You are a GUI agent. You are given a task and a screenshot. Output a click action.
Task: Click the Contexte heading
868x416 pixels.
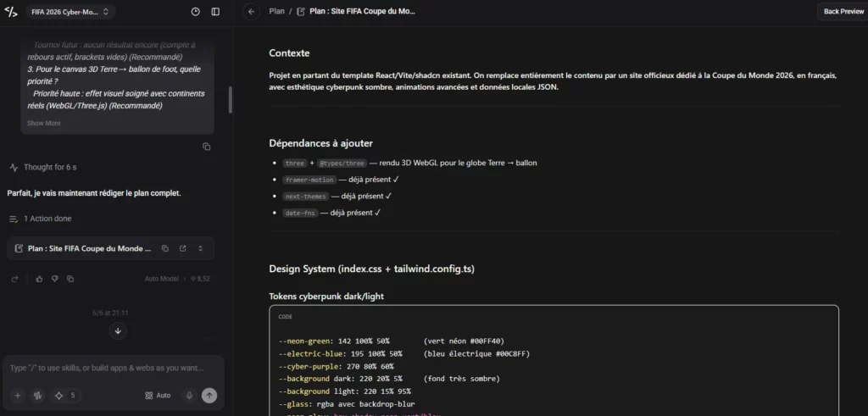pyautogui.click(x=289, y=53)
